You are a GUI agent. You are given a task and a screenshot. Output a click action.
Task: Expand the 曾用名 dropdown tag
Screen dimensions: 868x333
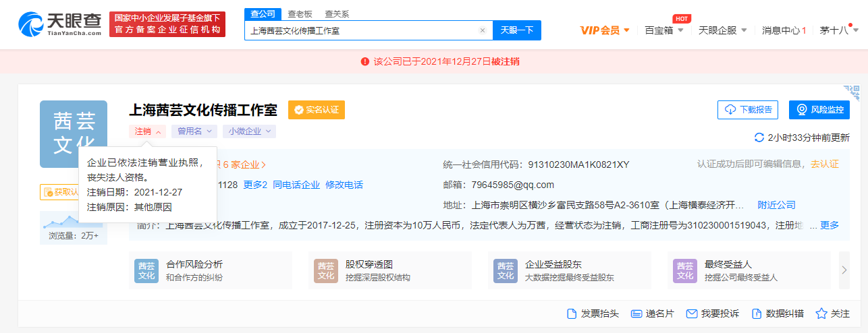(x=194, y=131)
